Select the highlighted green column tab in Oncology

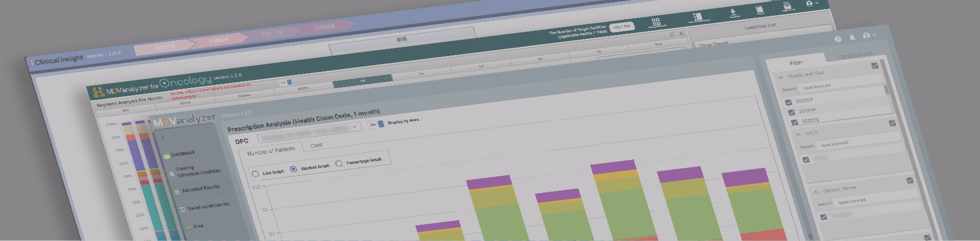(363, 81)
